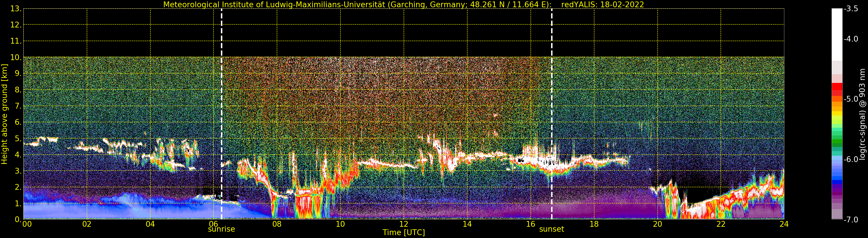Click the '12' tick on time axis
This screenshot has width=868, height=238.
[404, 224]
